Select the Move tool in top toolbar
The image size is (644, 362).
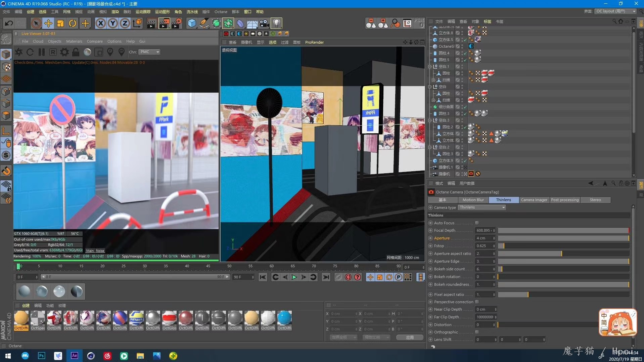[48, 23]
